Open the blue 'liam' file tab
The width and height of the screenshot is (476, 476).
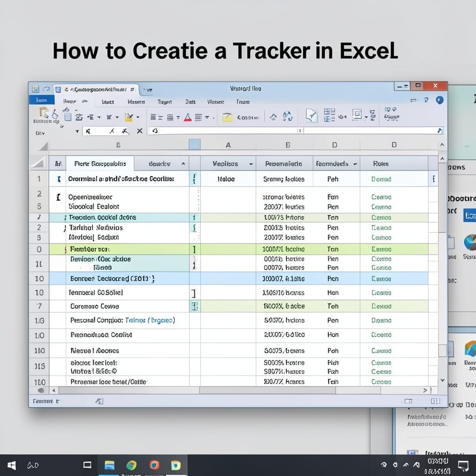tap(41, 100)
